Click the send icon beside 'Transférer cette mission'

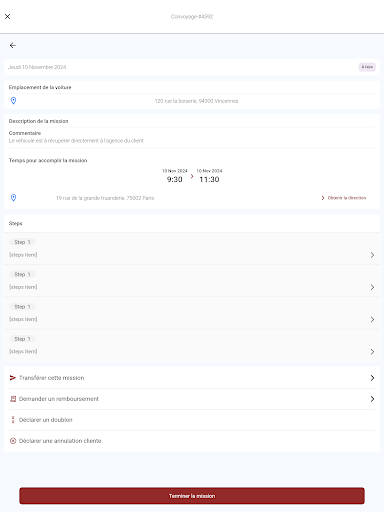(13, 378)
